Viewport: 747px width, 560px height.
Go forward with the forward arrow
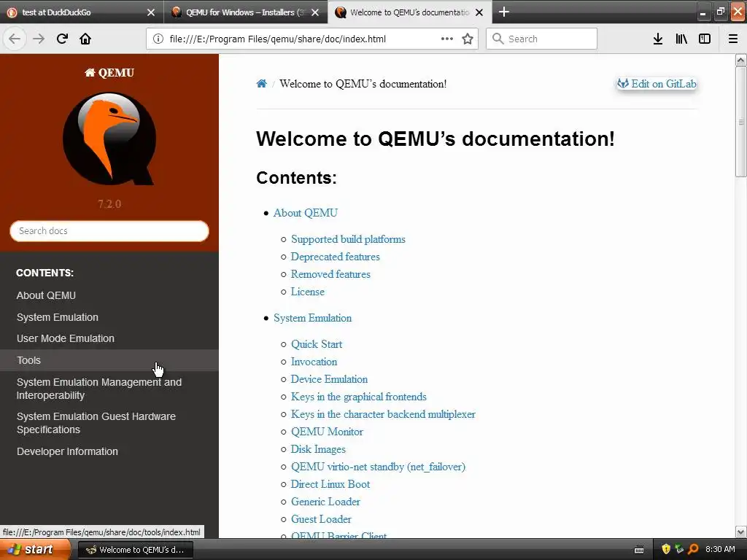tap(39, 39)
